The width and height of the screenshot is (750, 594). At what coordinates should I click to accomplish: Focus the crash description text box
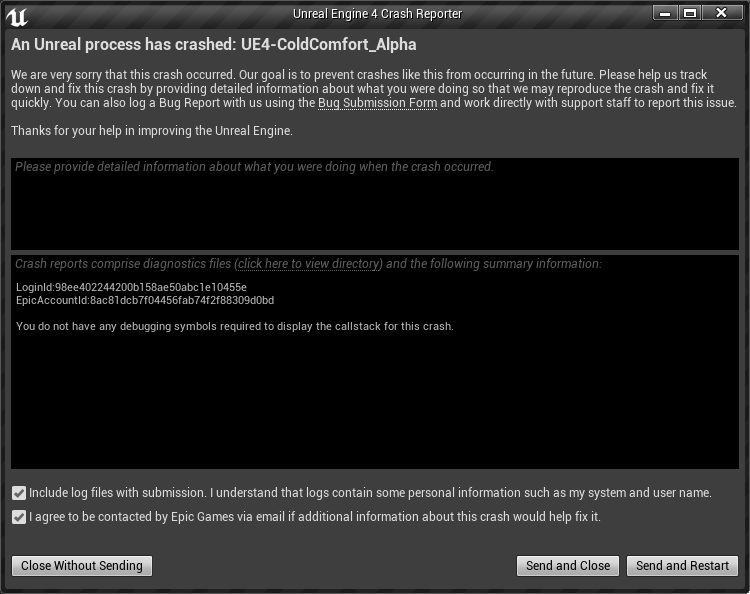[x=375, y=204]
